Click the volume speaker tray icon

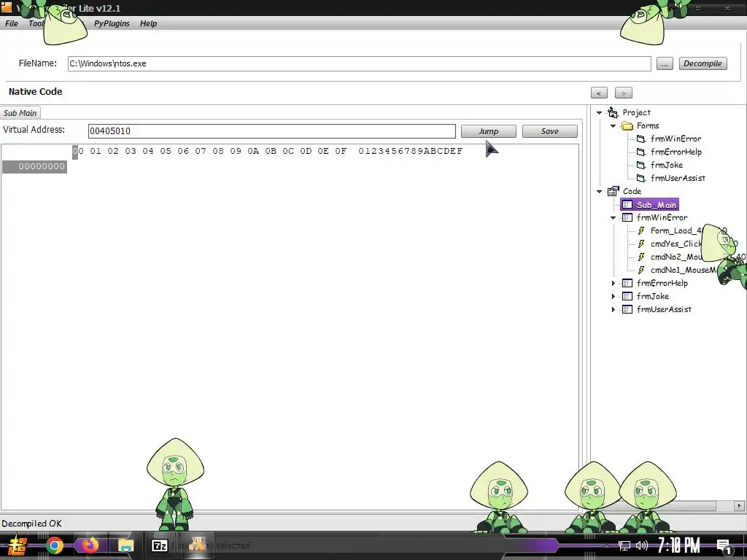642,545
